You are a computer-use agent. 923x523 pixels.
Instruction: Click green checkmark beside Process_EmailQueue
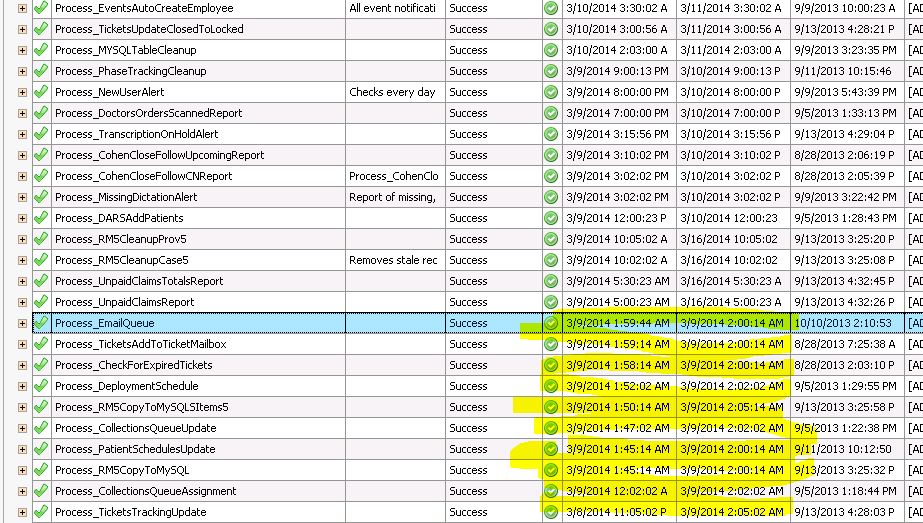tap(41, 323)
